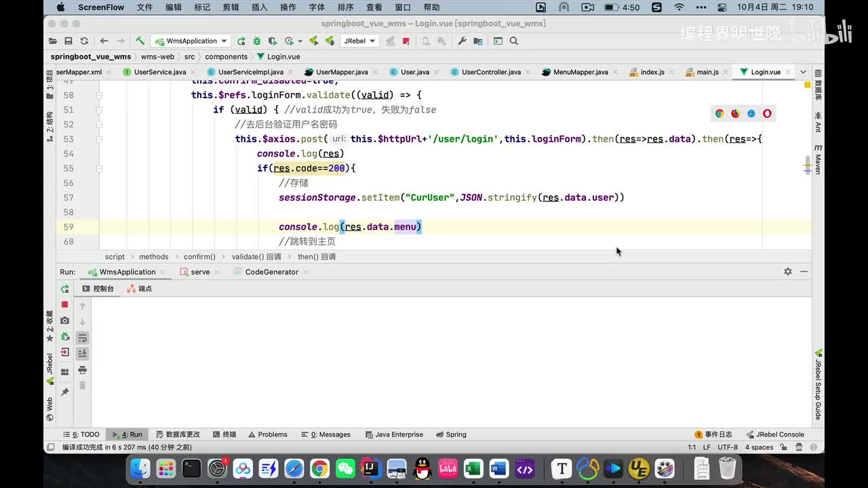
Task: Open the 插入 menu in menu bar
Action: click(259, 7)
